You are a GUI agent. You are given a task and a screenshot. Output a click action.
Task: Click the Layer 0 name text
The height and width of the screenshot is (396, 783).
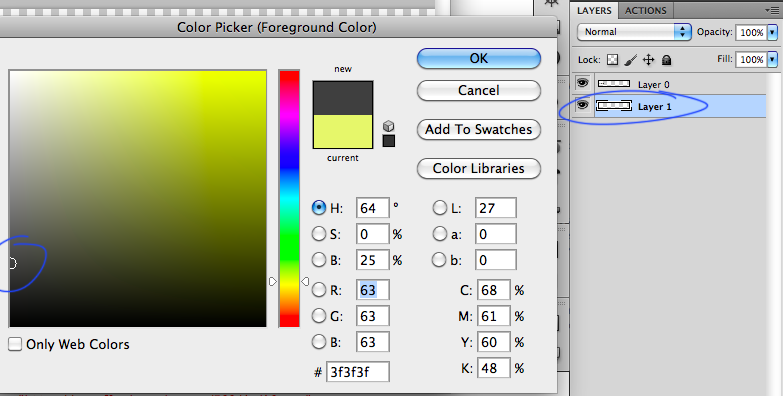(x=653, y=84)
